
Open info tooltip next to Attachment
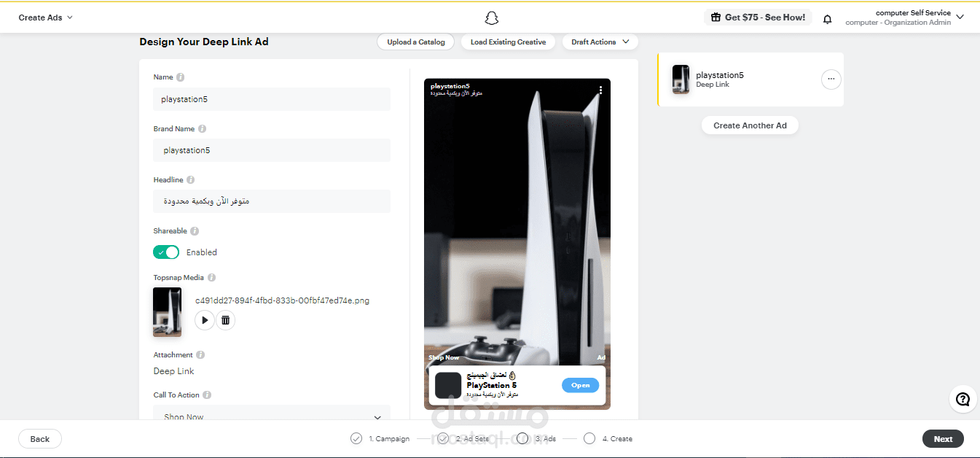click(200, 355)
